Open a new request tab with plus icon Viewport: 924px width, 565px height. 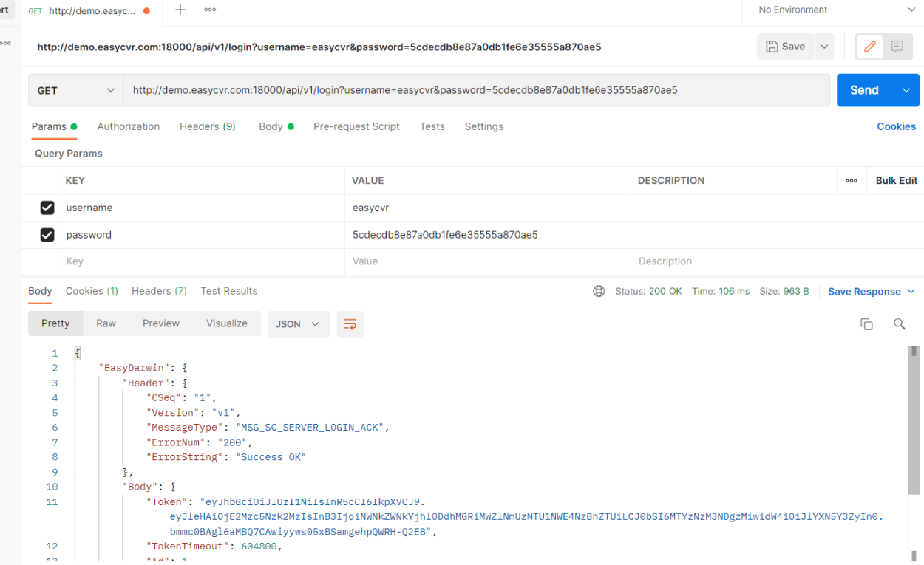tap(180, 10)
